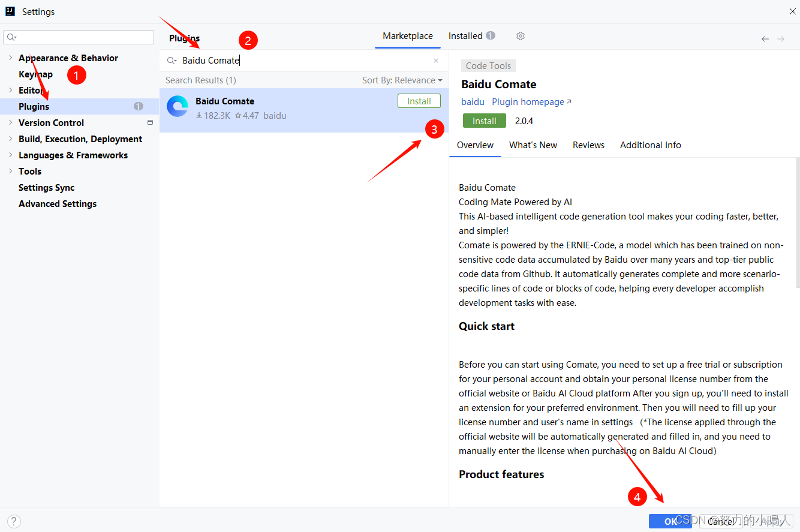Click the settings search field
The image size is (800, 532).
pyautogui.click(x=79, y=37)
